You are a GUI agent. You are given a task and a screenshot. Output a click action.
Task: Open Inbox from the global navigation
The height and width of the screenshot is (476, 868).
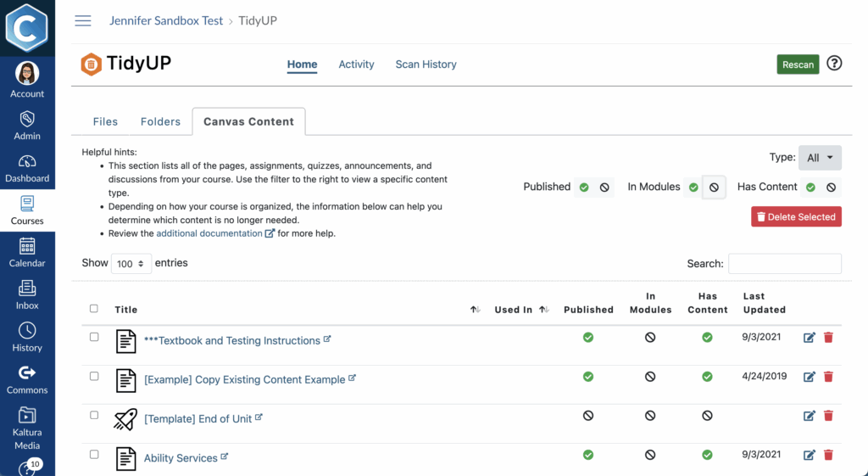(x=27, y=294)
